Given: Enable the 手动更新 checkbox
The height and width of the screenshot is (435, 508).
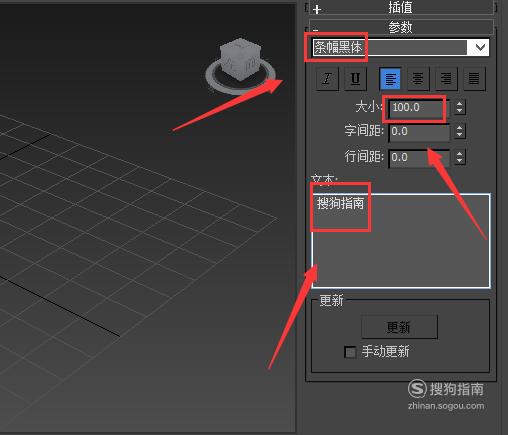Looking at the screenshot, I should (350, 352).
